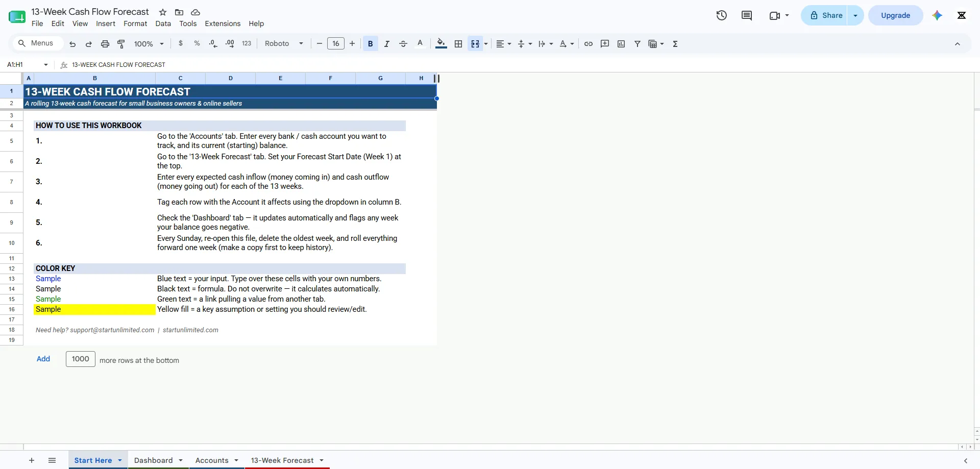Click the print icon
This screenshot has height=469, width=980.
point(105,44)
